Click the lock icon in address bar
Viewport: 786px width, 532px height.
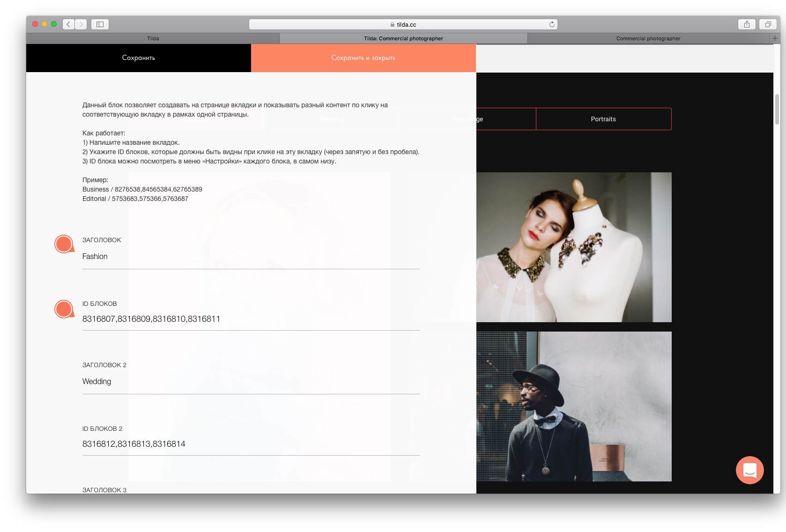pos(393,24)
